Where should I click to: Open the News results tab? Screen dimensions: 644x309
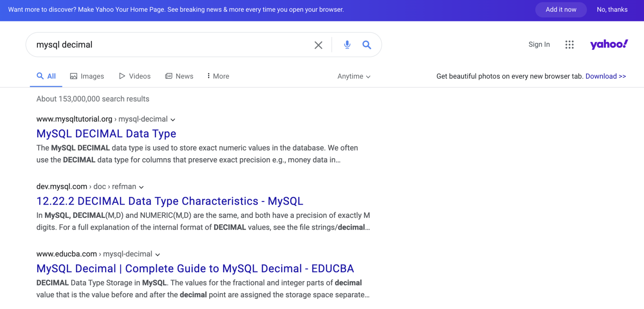tap(179, 76)
